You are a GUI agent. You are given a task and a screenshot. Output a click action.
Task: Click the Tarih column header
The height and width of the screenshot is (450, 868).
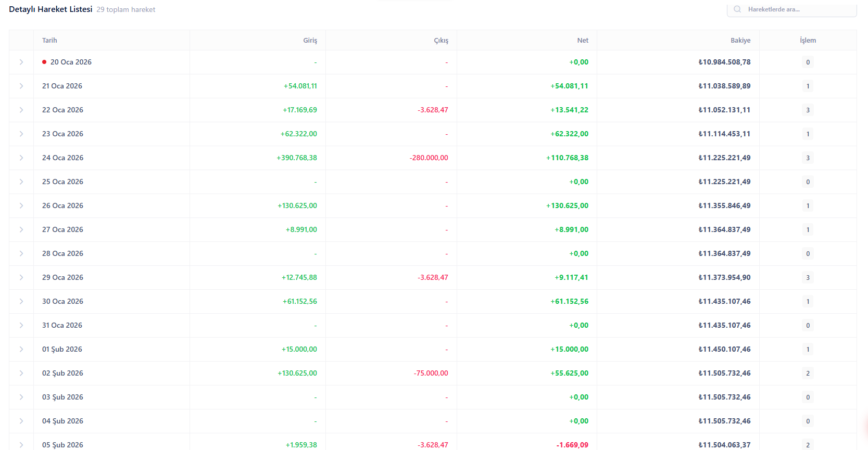coord(49,41)
